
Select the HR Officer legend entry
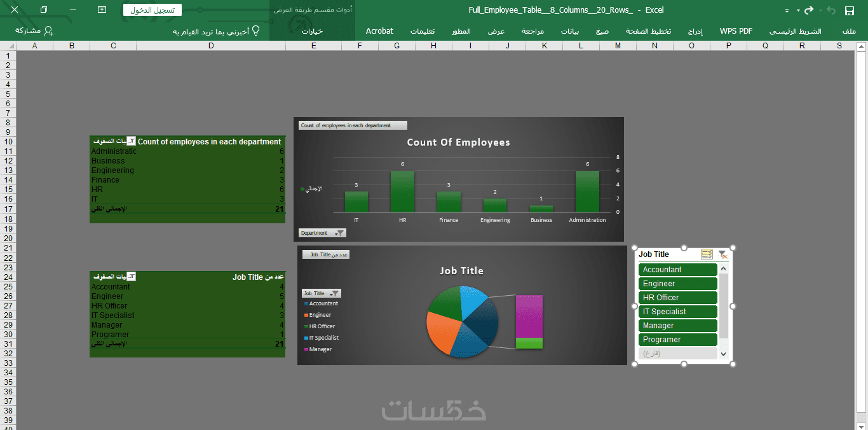(320, 326)
